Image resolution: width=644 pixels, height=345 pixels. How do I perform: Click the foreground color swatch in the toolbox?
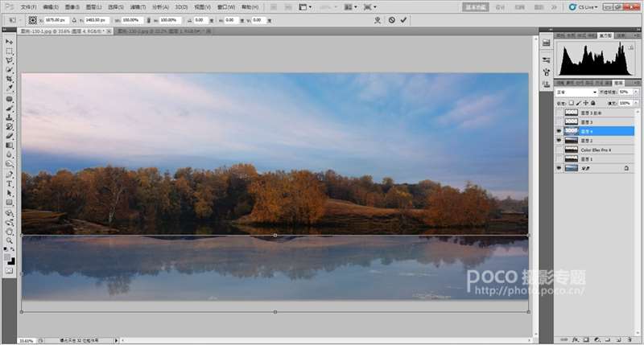(x=8, y=258)
